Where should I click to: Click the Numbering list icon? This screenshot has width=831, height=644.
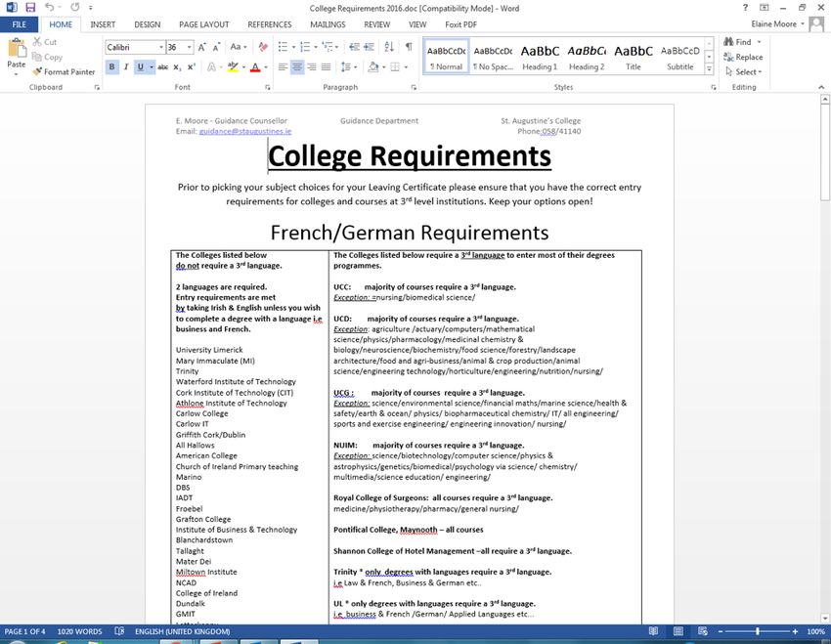pos(305,47)
